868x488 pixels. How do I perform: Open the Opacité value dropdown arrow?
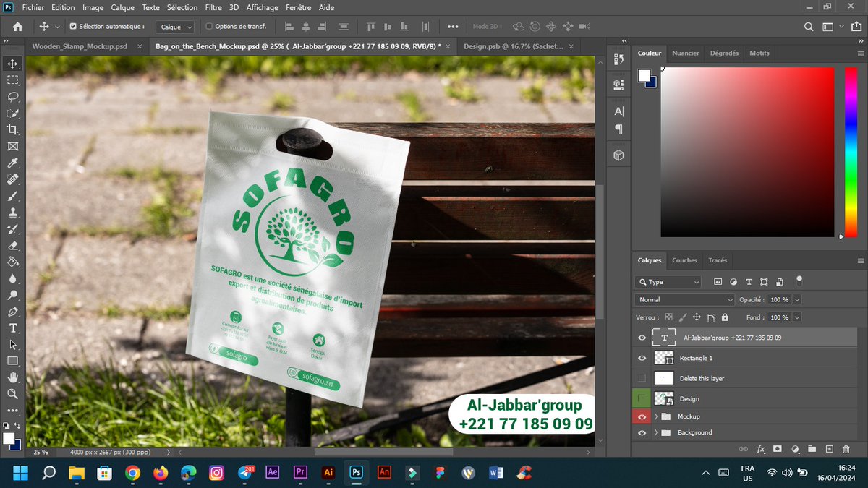coord(797,299)
